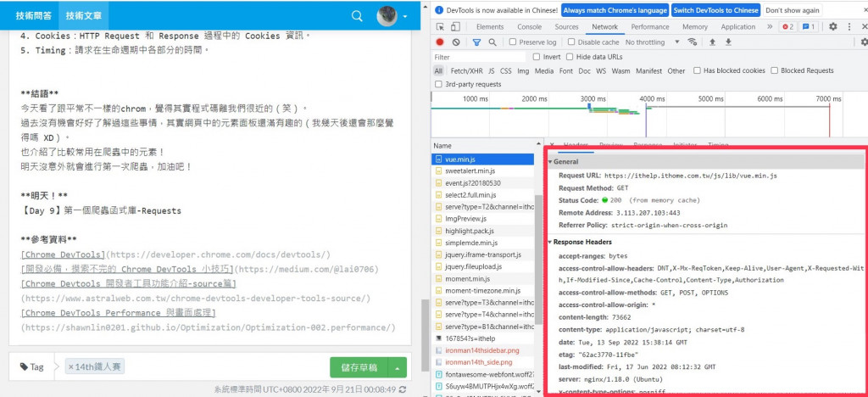Image resolution: width=868 pixels, height=397 pixels.
Task: Remove the 14th鐵人賽 tag
Action: 71,366
